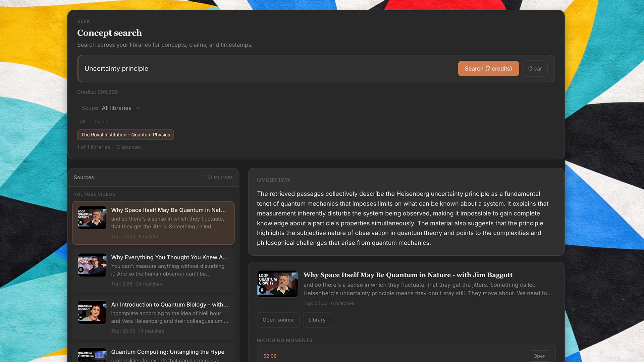The width and height of the screenshot is (644, 362).
Task: Click the Library button
Action: click(317, 320)
